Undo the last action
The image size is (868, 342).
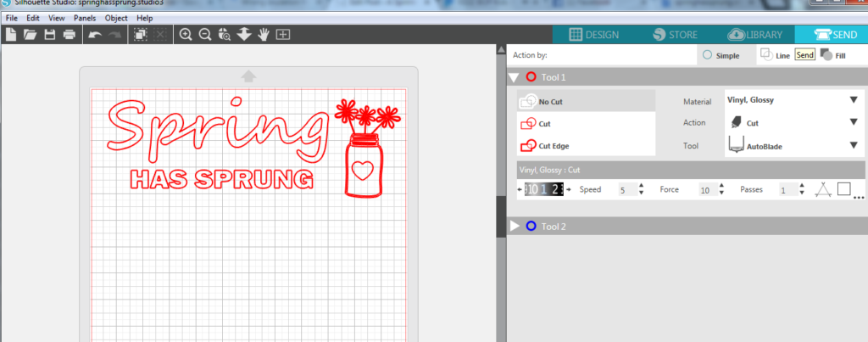coord(95,35)
